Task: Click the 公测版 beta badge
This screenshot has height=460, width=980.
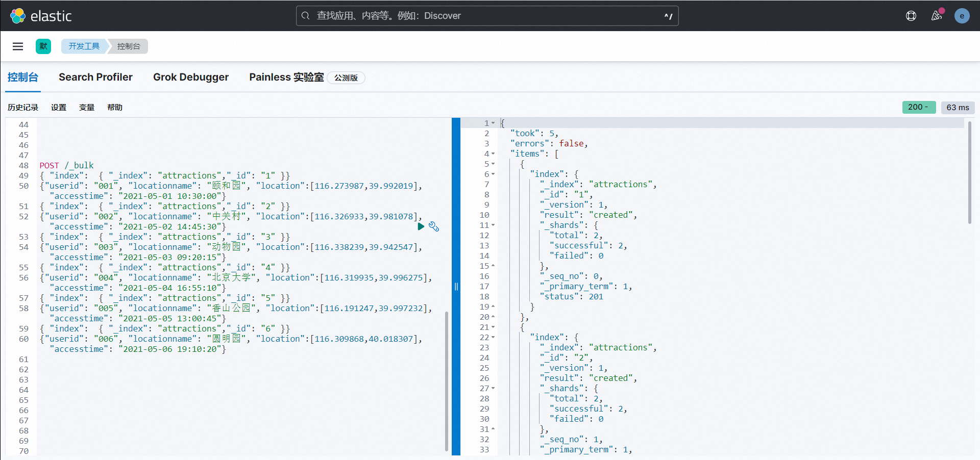Action: [x=346, y=78]
